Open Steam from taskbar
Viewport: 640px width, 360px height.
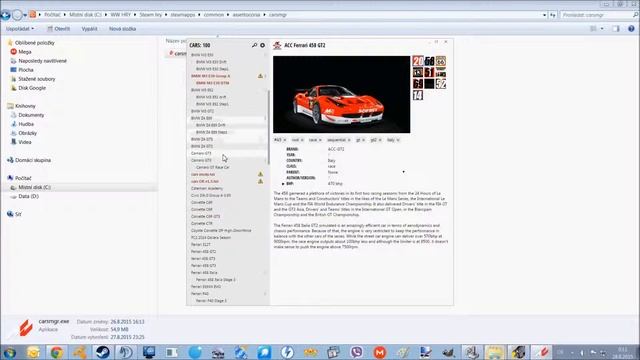[102, 352]
